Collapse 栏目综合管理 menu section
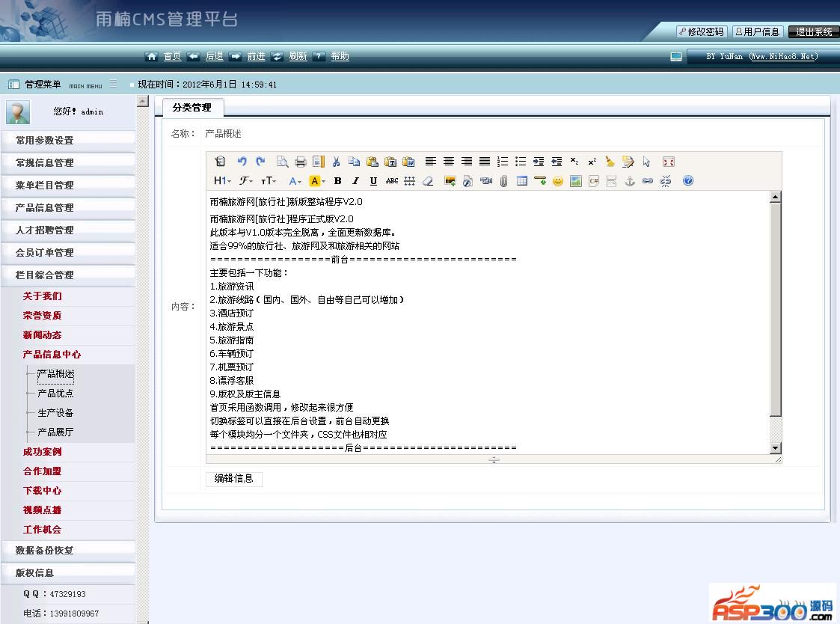Viewport: 840px width, 624px height. (x=67, y=275)
